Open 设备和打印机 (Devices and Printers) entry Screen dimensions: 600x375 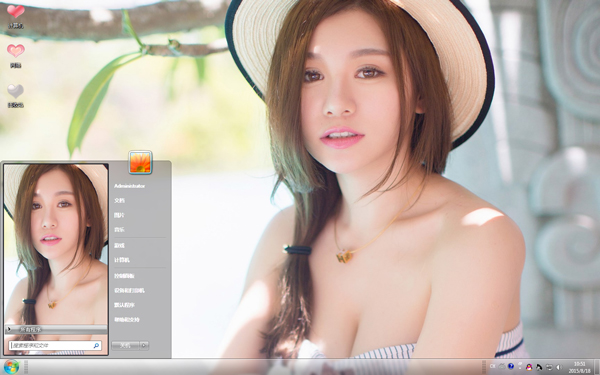click(x=129, y=290)
